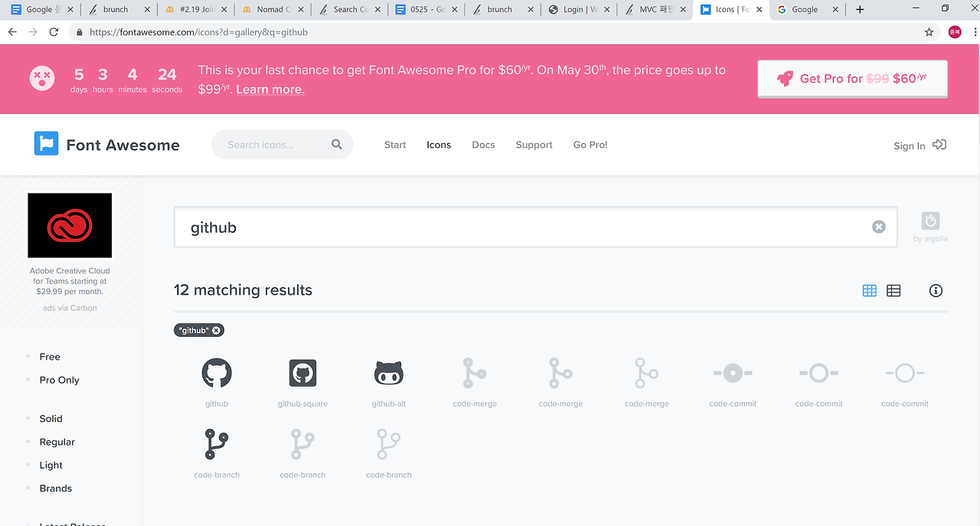Go back with browser back arrow
This screenshot has width=980, height=526.
[x=12, y=32]
